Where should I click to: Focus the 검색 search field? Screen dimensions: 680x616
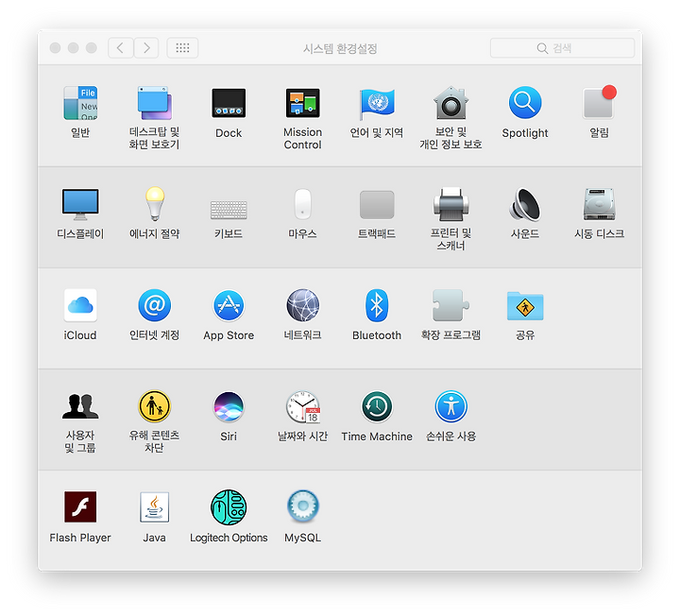(563, 48)
